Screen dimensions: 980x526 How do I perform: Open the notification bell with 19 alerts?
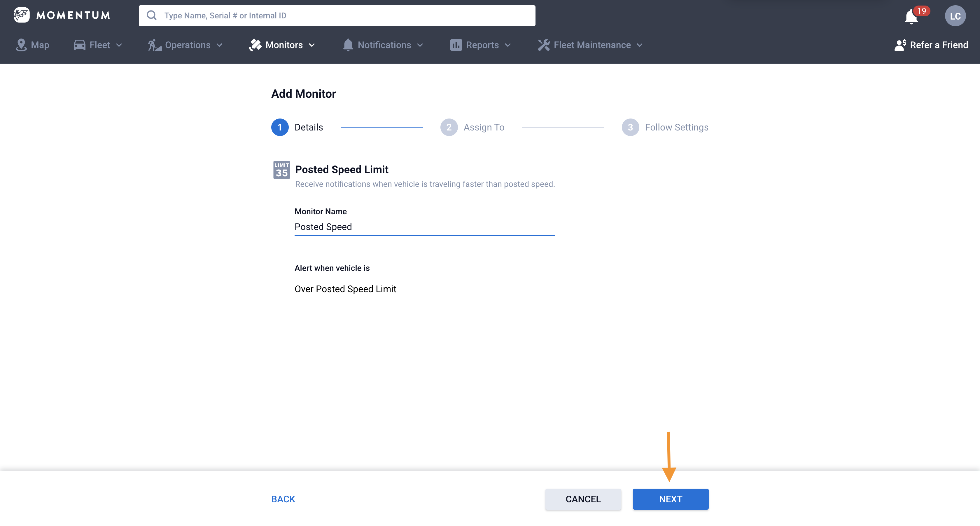[911, 16]
